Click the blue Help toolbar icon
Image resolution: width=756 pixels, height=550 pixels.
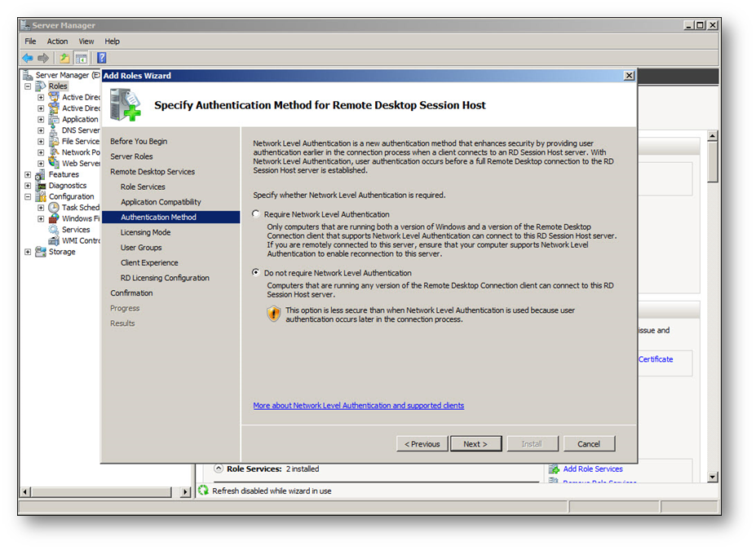click(102, 58)
